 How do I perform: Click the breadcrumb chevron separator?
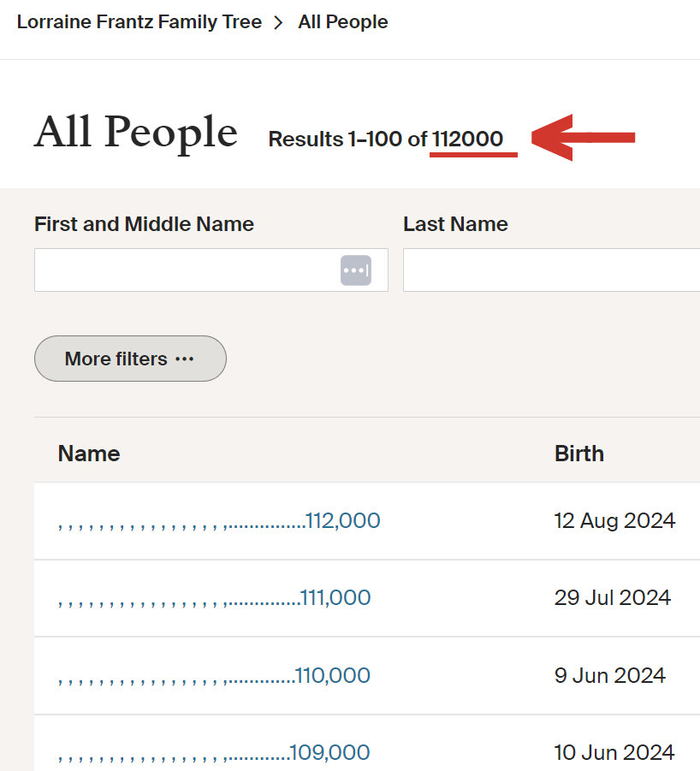click(278, 23)
